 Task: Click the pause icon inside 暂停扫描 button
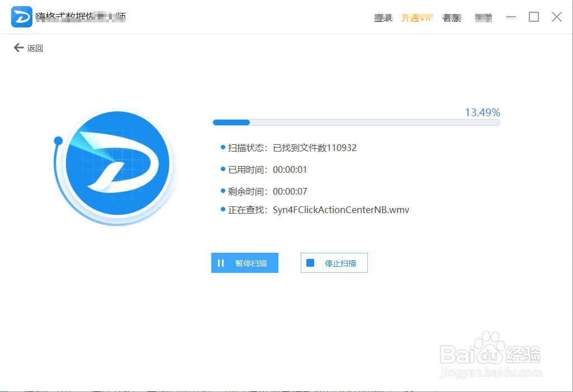tap(220, 263)
